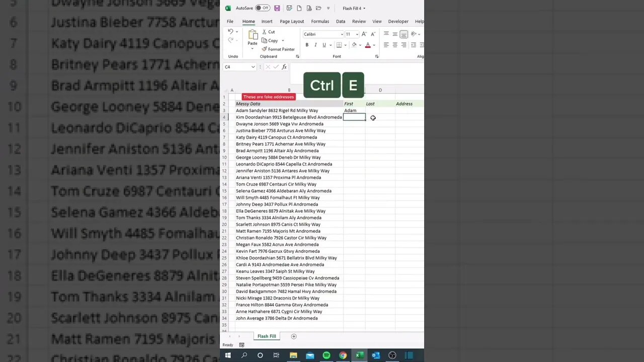
Task: Expand the Name Box dropdown arrow
Action: [x=253, y=67]
